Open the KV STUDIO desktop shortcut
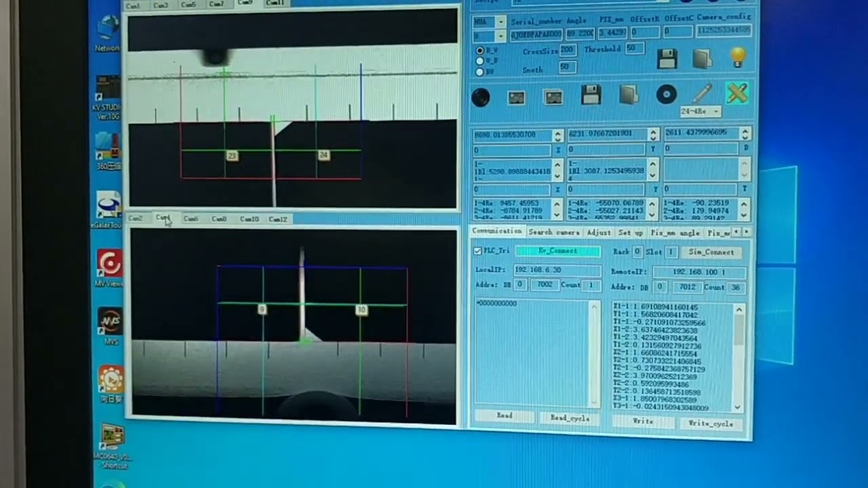 pyautogui.click(x=107, y=98)
